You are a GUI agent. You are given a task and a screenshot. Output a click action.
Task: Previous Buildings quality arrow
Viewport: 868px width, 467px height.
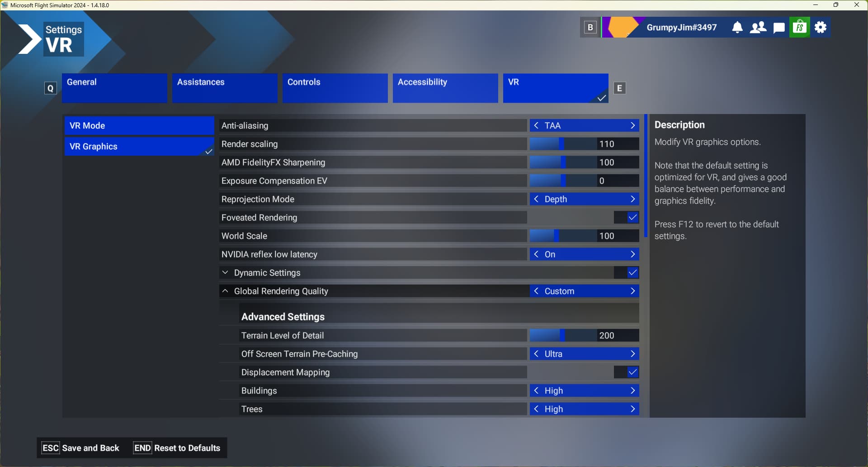tap(536, 391)
